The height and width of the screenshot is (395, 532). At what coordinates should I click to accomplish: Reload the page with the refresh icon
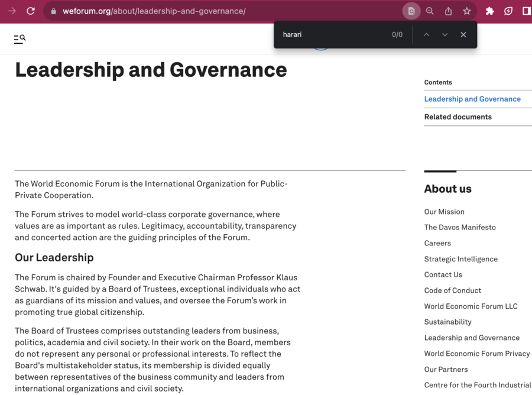[x=31, y=11]
